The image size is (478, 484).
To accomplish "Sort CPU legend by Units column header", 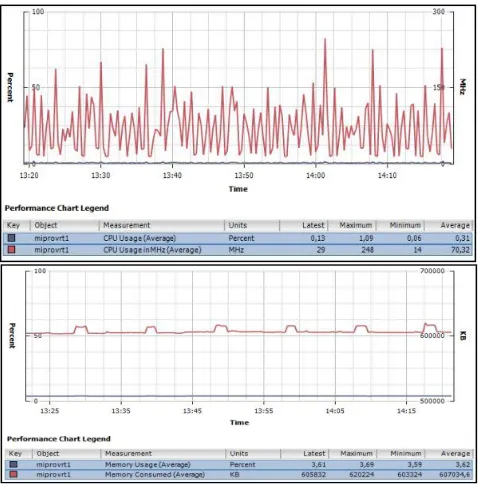I will 252,225.
